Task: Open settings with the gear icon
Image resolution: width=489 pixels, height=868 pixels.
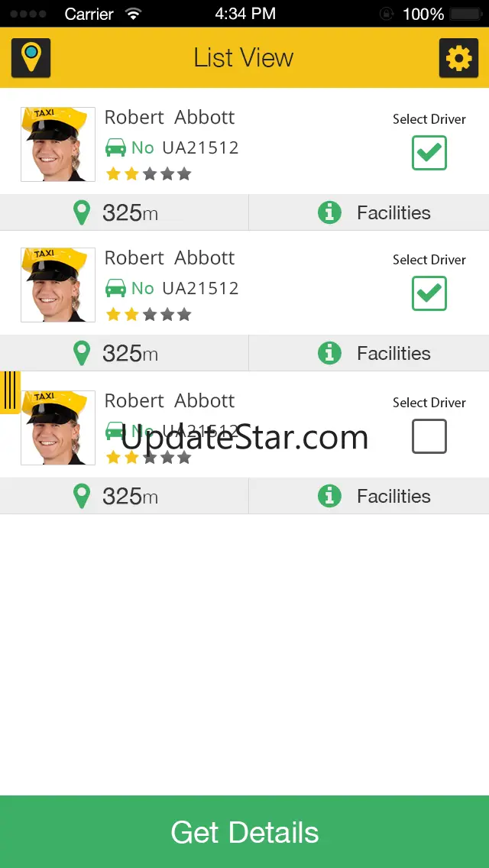Action: tap(458, 57)
